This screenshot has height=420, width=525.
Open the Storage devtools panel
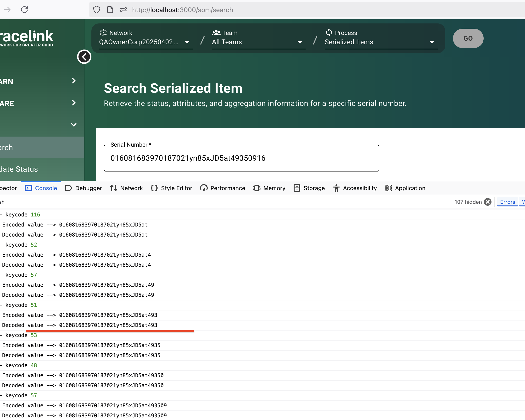click(309, 188)
